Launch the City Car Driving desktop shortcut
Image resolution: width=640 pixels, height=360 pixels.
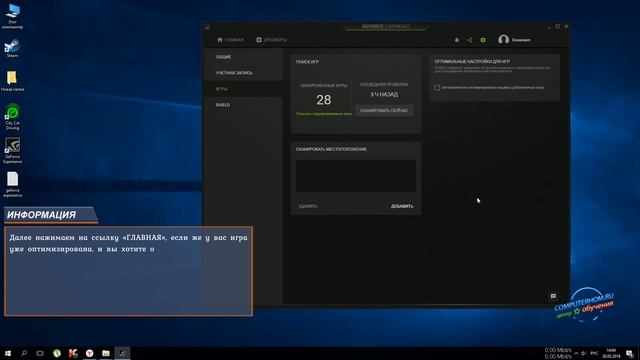12,117
